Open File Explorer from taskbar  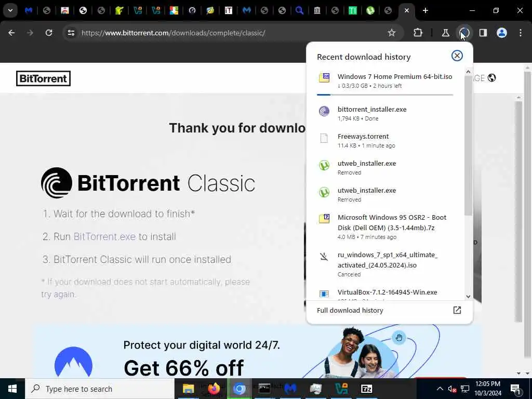coord(188,389)
